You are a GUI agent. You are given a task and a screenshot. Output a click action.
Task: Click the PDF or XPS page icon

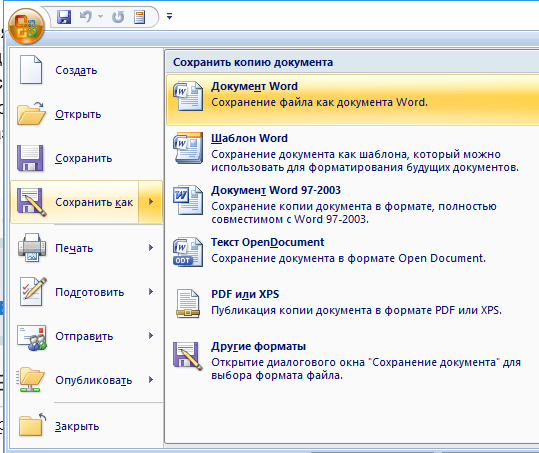(188, 303)
